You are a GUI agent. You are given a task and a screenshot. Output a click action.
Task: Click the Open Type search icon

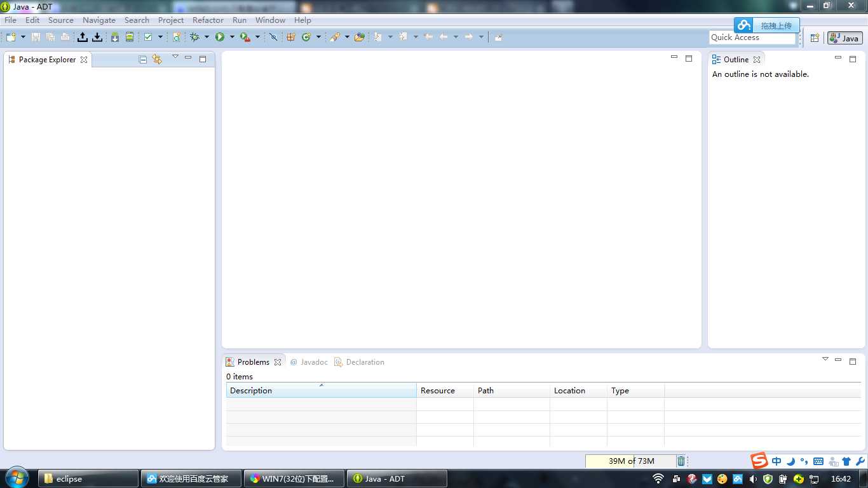[x=335, y=37]
